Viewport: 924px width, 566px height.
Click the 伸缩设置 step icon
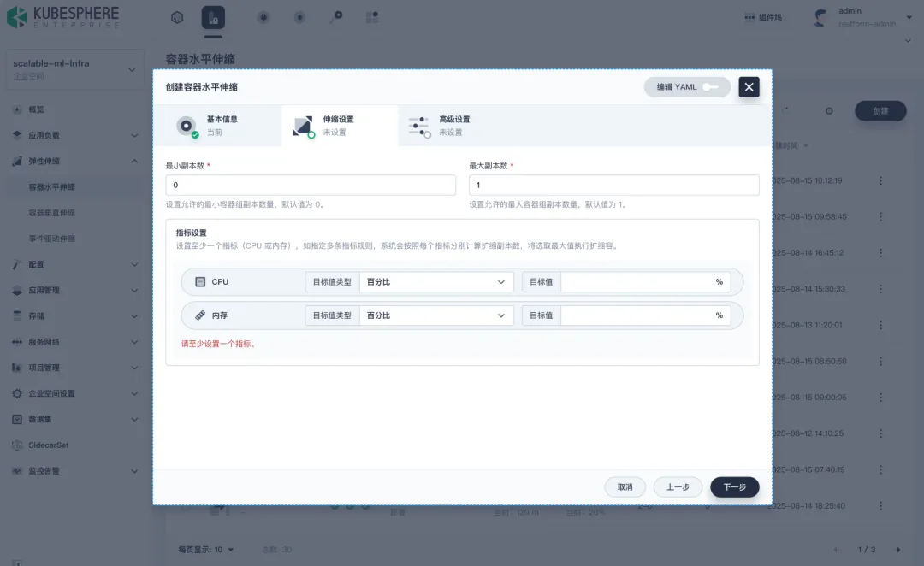(x=302, y=126)
